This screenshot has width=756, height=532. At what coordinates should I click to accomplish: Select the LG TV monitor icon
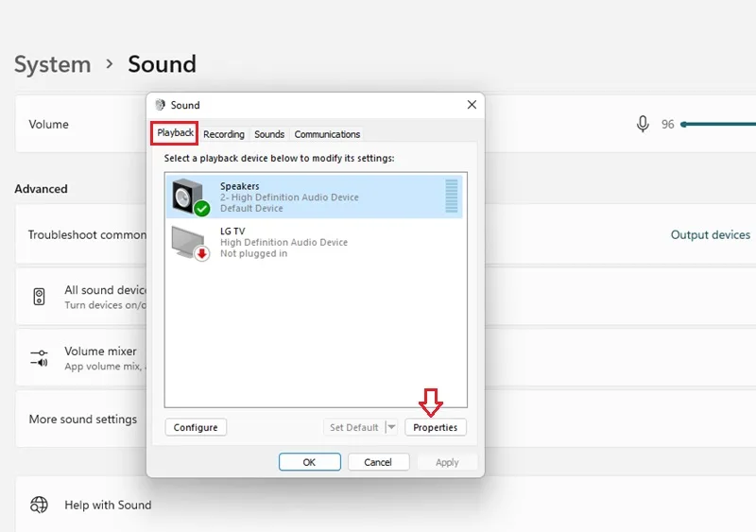[x=190, y=243]
